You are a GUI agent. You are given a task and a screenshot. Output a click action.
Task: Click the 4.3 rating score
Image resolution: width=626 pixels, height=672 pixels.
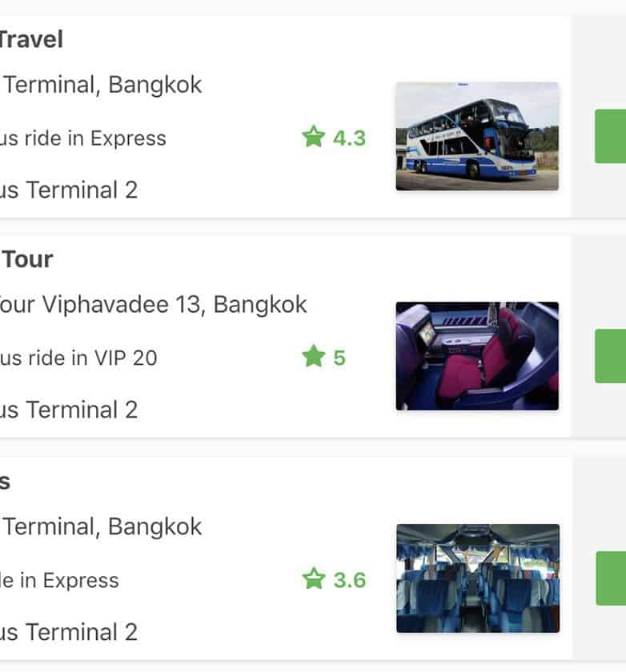(349, 138)
